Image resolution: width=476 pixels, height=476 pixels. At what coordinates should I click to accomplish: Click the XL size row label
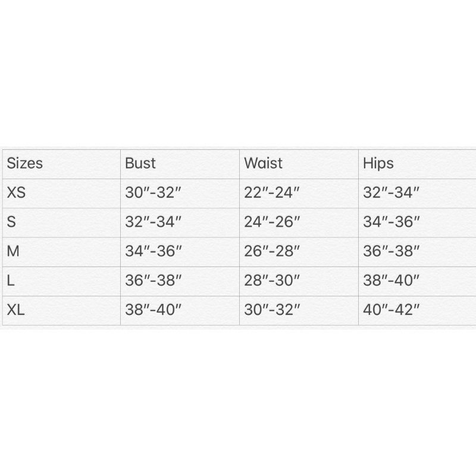[16, 310]
